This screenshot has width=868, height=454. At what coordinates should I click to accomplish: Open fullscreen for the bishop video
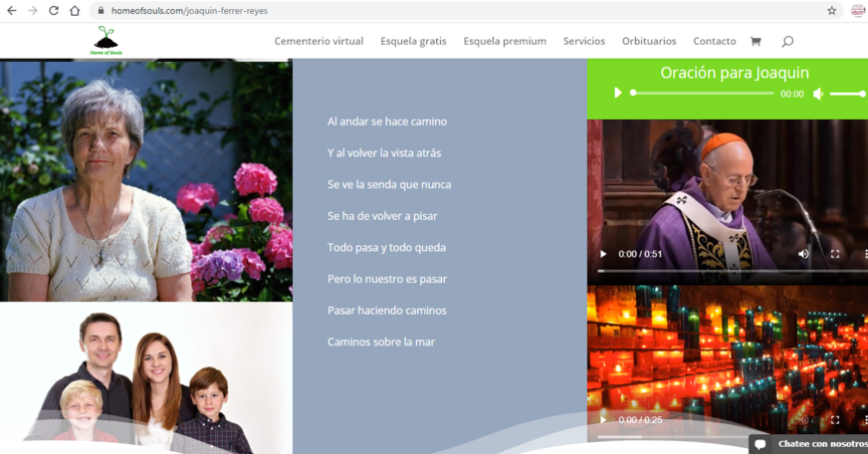coord(835,254)
